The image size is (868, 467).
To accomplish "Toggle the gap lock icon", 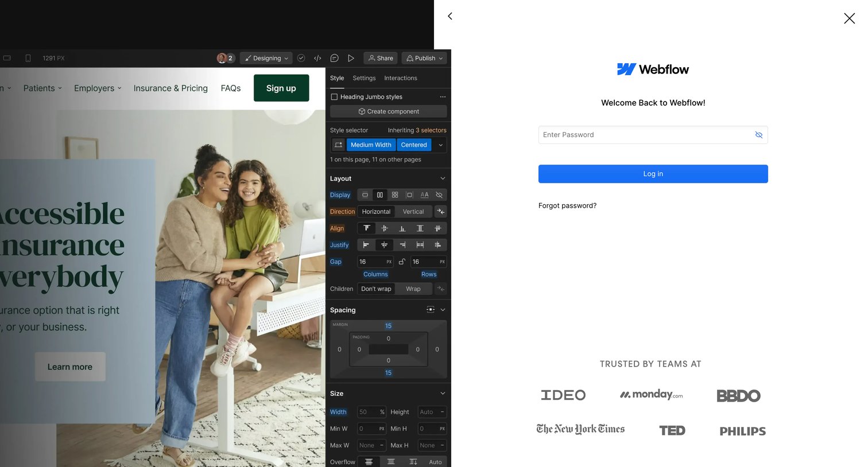I will (402, 262).
